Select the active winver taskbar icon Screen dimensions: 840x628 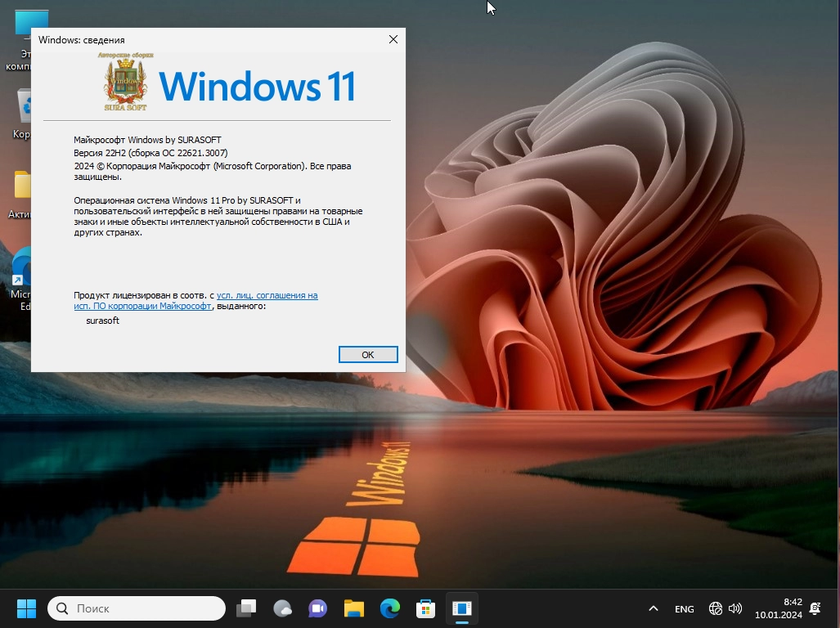(x=462, y=608)
